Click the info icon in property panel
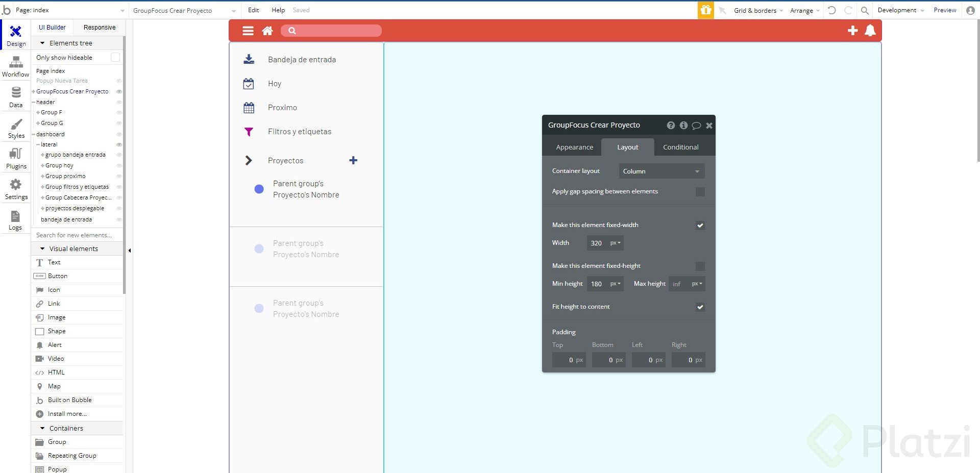 pyautogui.click(x=683, y=125)
